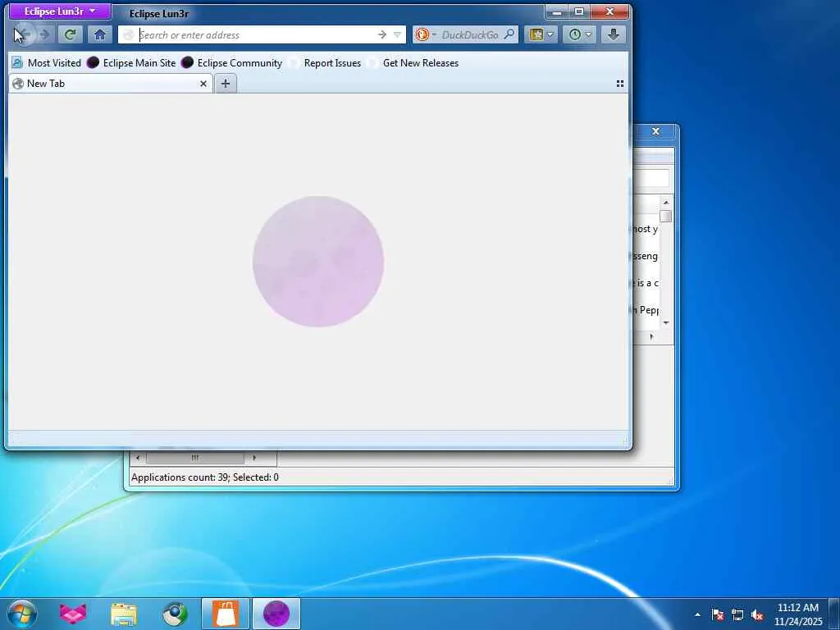Click left arrow of bottom horizontal scrollbar

[x=138, y=458]
